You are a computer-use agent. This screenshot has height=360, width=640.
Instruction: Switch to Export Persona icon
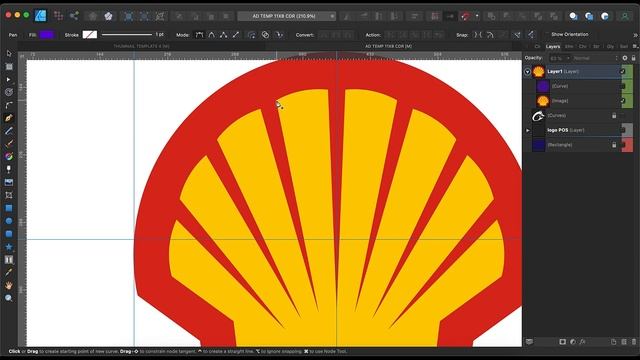(74, 16)
